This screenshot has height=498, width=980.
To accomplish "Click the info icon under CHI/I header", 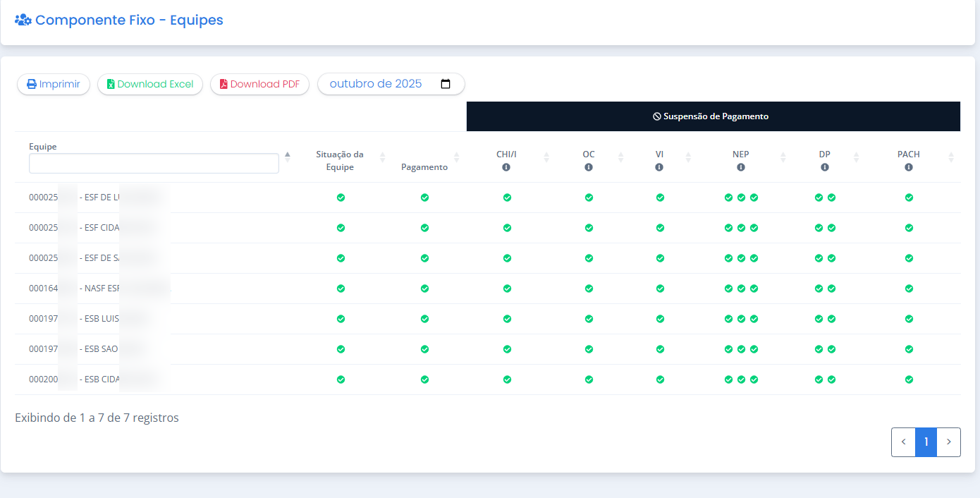I will pos(507,166).
